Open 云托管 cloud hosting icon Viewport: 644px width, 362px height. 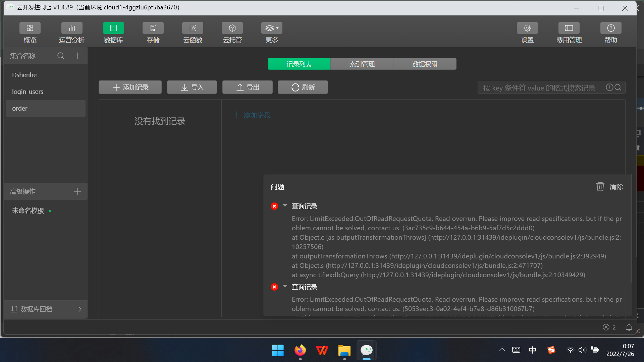(232, 28)
